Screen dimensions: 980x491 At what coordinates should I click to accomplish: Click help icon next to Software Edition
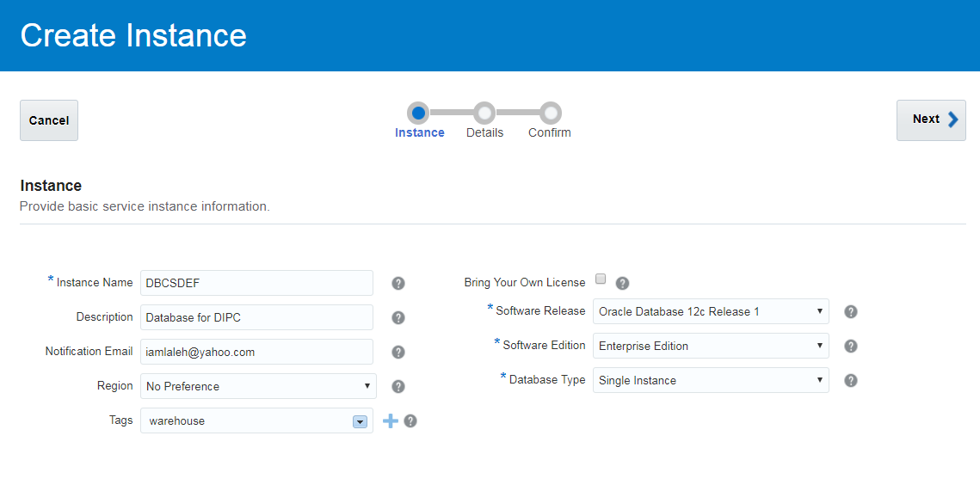(x=851, y=346)
